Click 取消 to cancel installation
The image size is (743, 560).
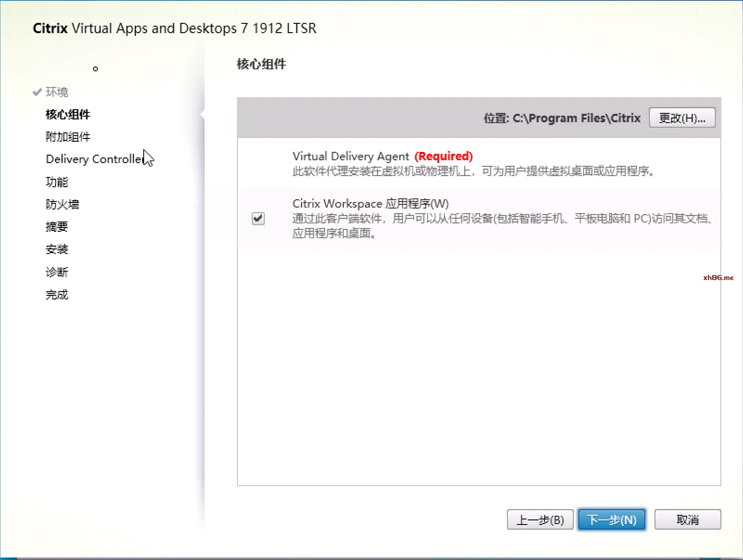(687, 520)
